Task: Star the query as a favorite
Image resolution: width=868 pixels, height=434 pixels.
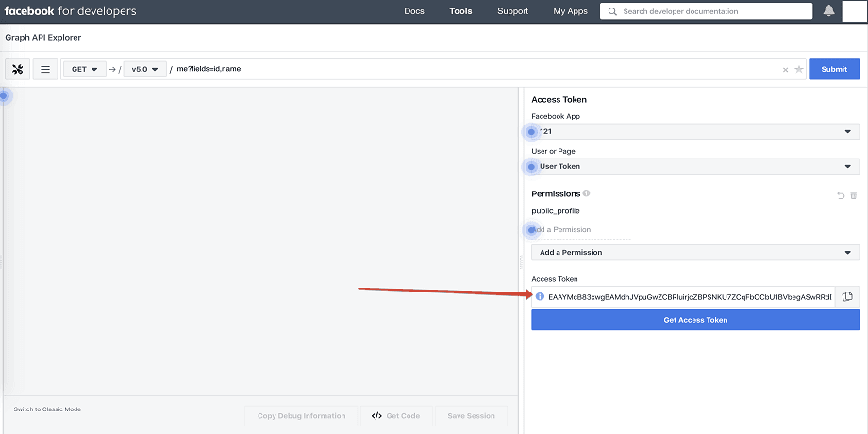Action: pos(799,69)
